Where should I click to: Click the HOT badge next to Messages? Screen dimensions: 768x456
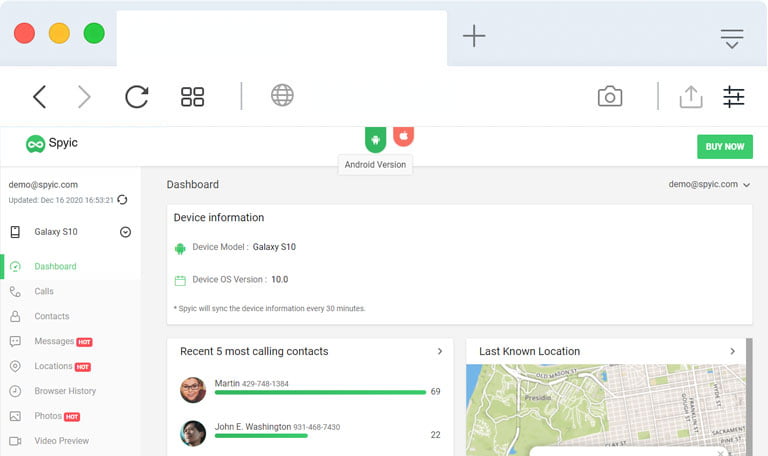84,342
